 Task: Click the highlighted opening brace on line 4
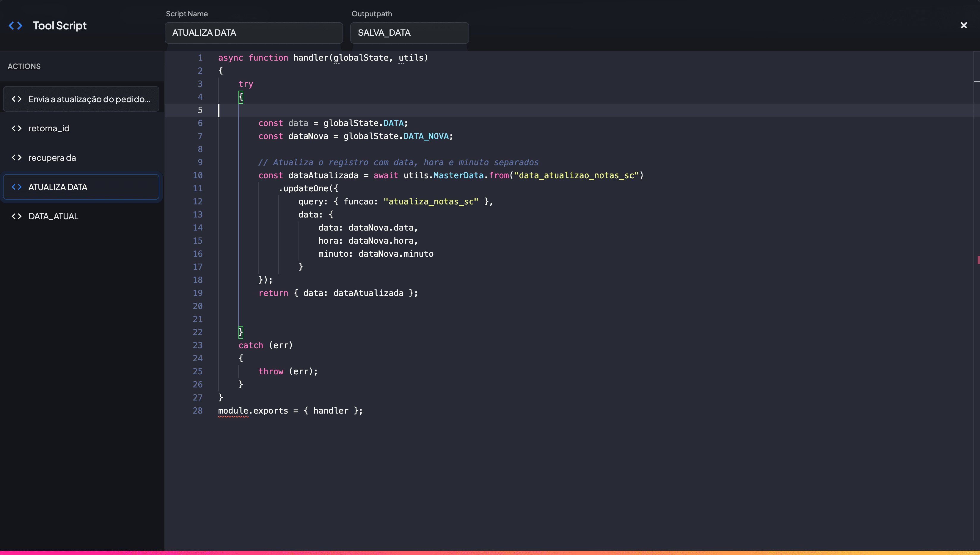click(241, 97)
